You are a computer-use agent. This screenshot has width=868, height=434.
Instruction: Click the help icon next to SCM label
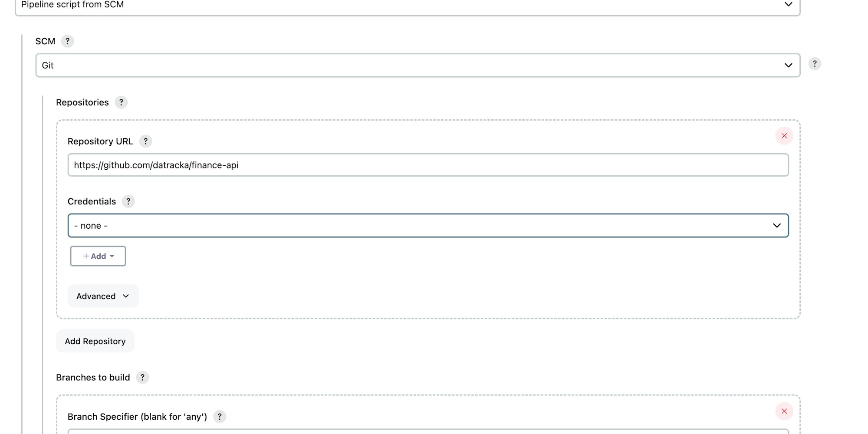67,41
